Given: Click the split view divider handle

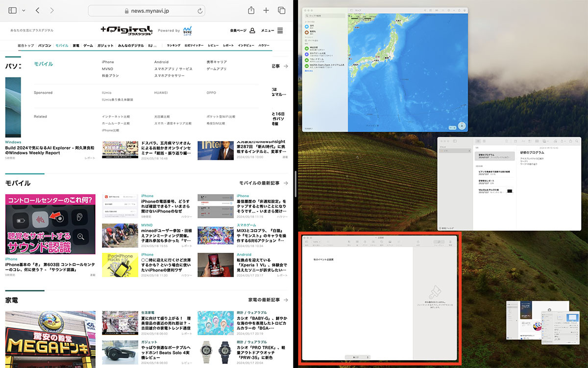Looking at the screenshot, I should point(295,184).
